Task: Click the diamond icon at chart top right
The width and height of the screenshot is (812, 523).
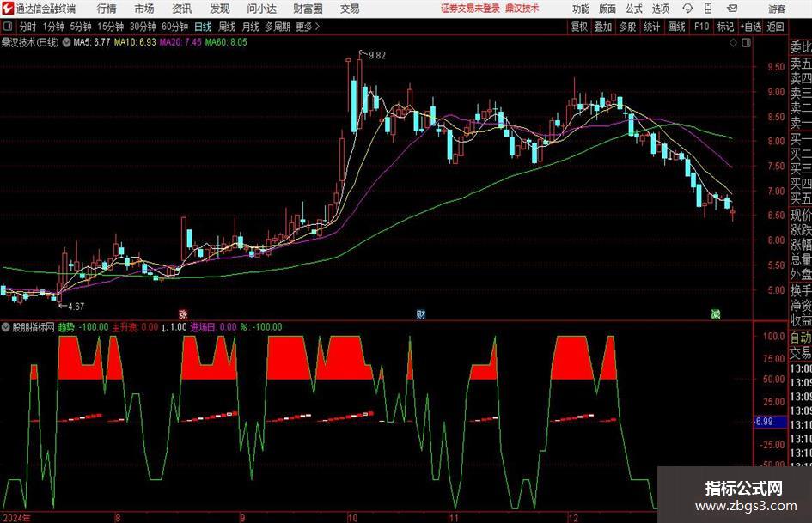Action: [733, 43]
